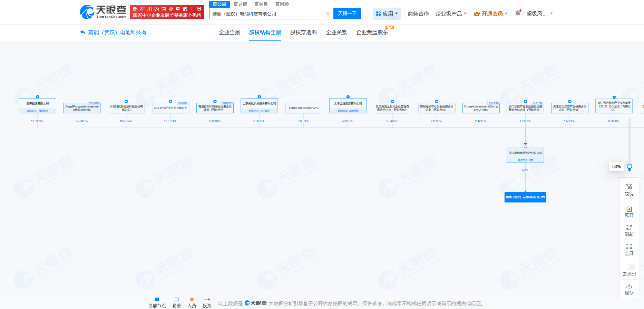Select the 股权结构全景 tab
Viewport: 644px width, 309px height.
coord(265,32)
